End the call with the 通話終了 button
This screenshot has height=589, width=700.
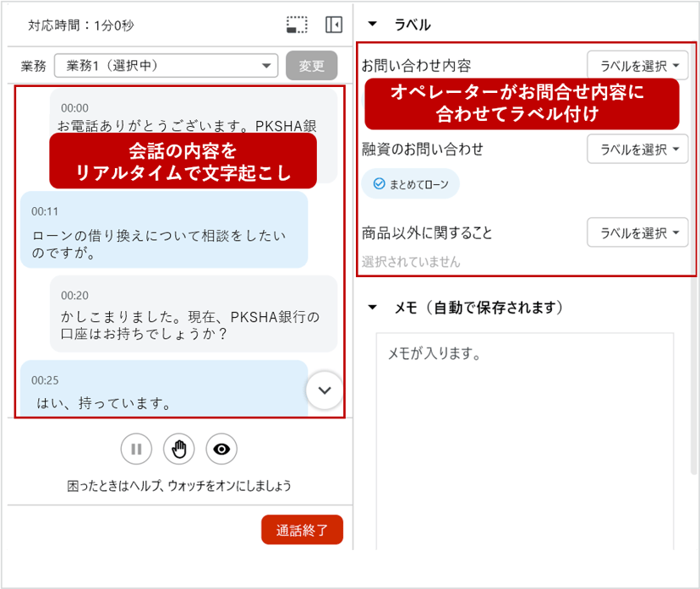click(x=302, y=530)
